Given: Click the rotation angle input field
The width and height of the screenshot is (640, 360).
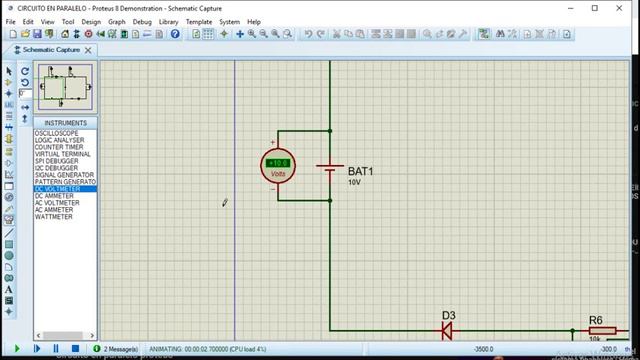Looking at the screenshot, I should coord(25,93).
